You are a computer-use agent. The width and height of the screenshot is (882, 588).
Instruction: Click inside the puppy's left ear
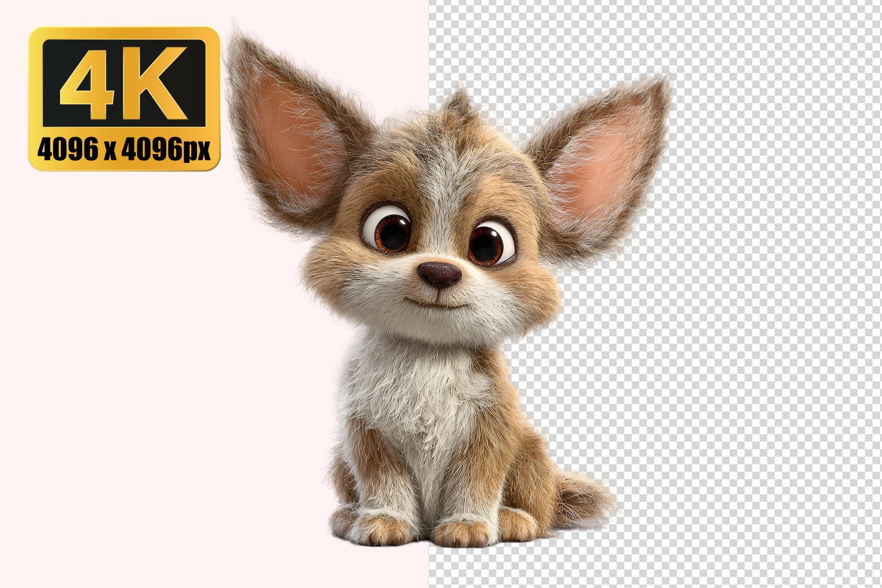click(x=288, y=135)
